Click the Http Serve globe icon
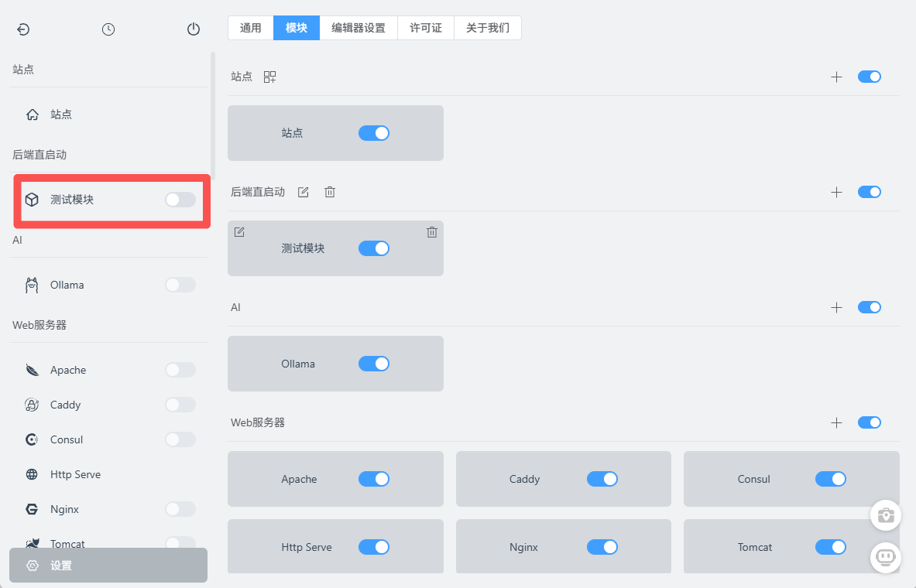The width and height of the screenshot is (916, 588). click(32, 473)
